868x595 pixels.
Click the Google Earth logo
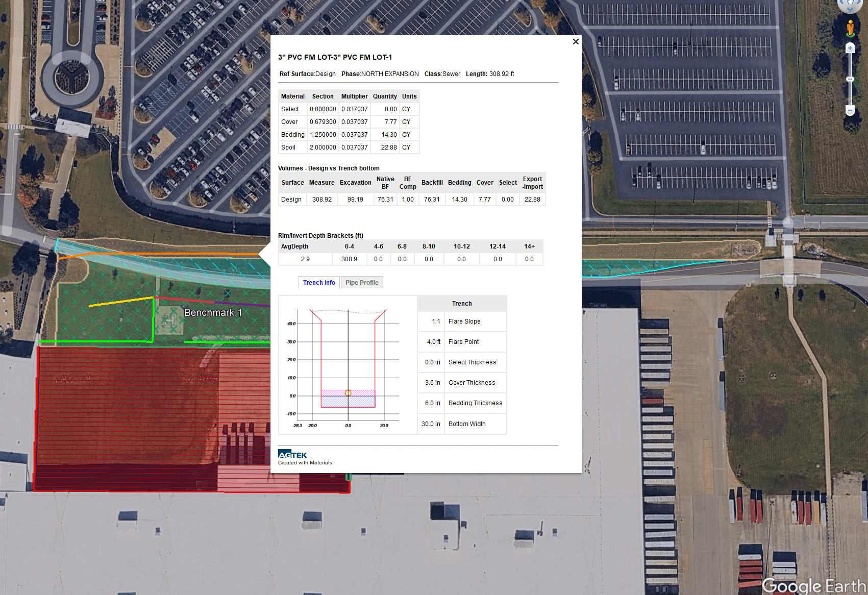tap(813, 585)
